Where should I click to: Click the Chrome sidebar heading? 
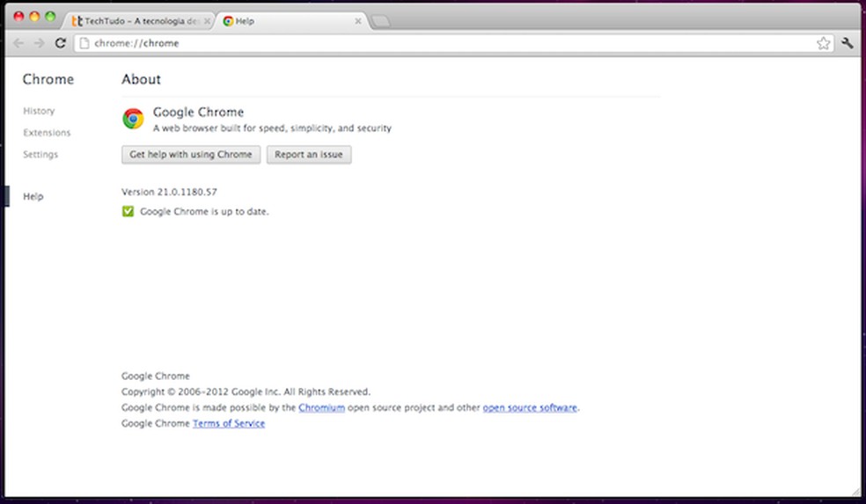[x=48, y=79]
